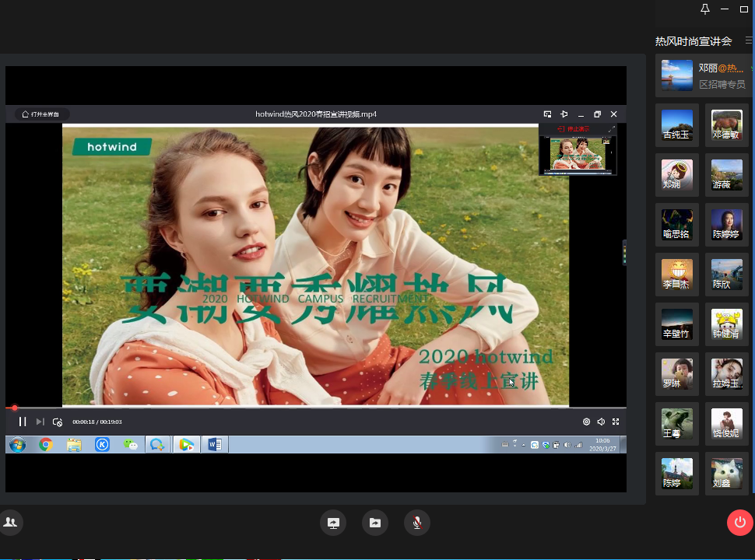The height and width of the screenshot is (560, 755).
Task: Enter fullscreen in the video player
Action: 616,422
